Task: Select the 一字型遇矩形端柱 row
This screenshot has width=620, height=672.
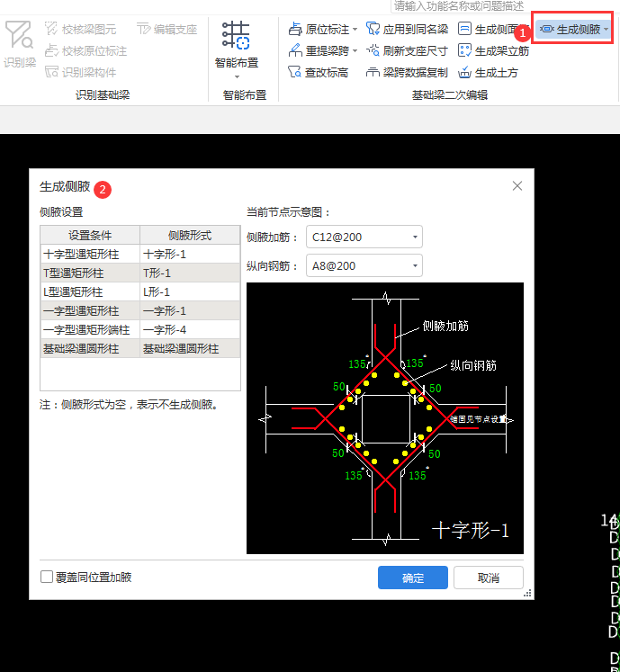Action: click(139, 329)
